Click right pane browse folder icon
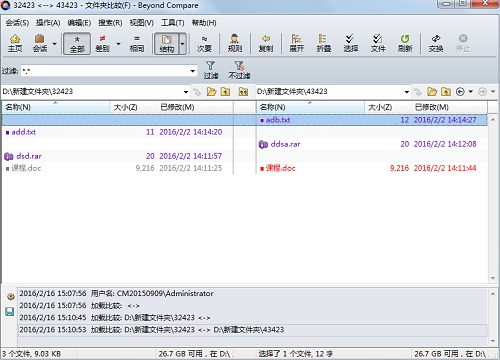This screenshot has width=500, height=360. pyautogui.click(x=432, y=91)
